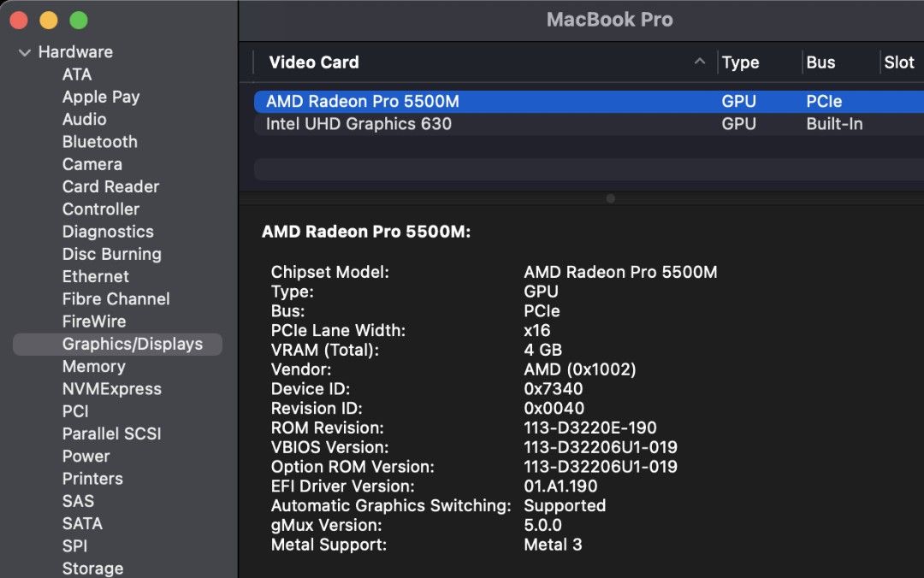Minimize the window with yellow button

pyautogui.click(x=48, y=20)
